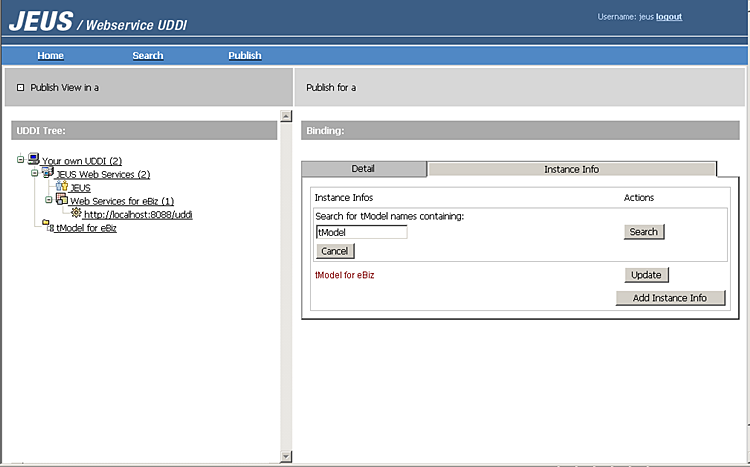Image resolution: width=750 pixels, height=467 pixels.
Task: Click the tModel name search text field
Action: [x=361, y=232]
